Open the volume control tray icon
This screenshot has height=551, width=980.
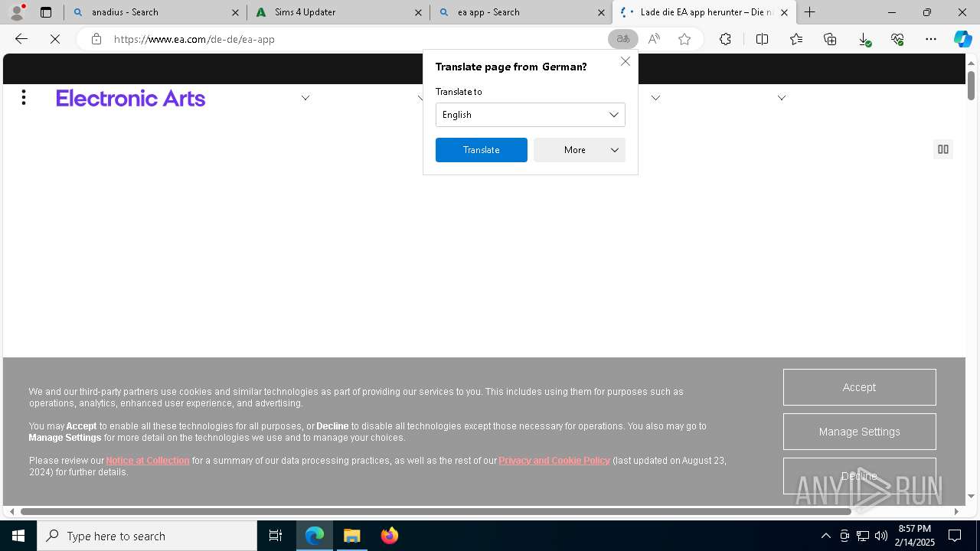coord(881,536)
